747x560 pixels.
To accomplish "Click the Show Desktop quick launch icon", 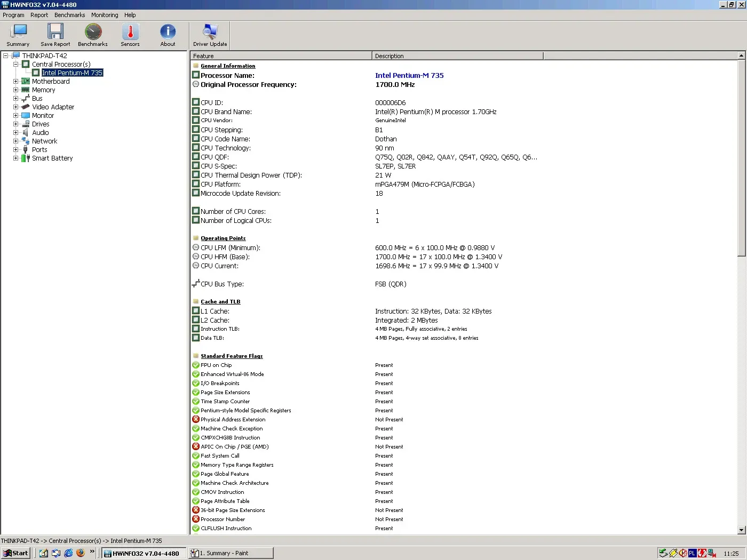I will [x=44, y=553].
